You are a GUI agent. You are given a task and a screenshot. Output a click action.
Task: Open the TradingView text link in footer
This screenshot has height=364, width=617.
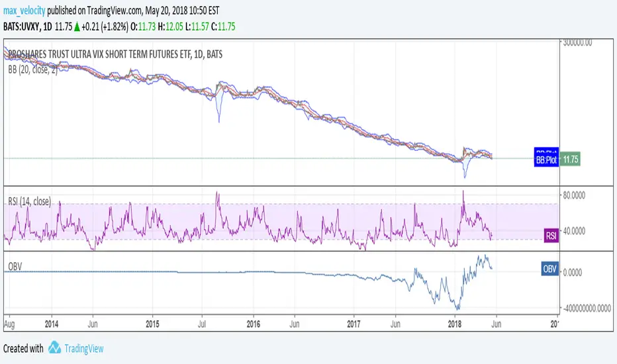tap(84, 349)
